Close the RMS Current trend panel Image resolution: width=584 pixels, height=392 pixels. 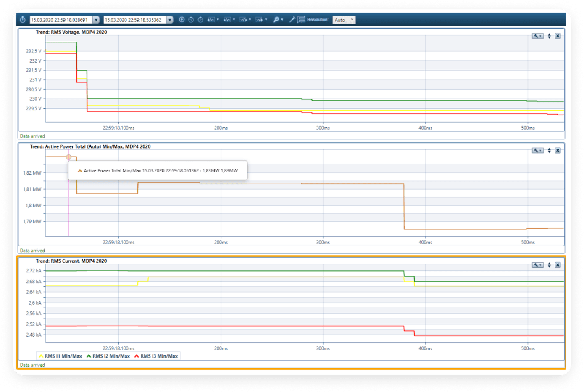point(558,265)
